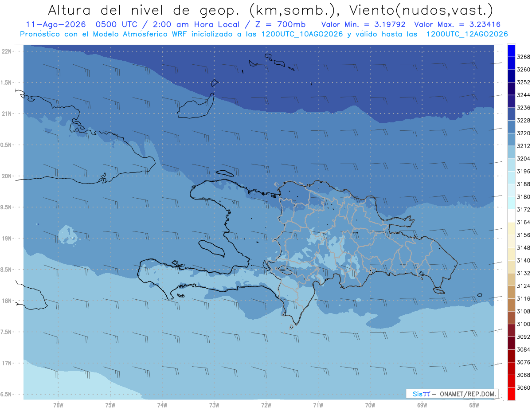Select the '1.5N' latitude axis label
The width and height of the screenshot is (532, 411).
[x=6, y=82]
